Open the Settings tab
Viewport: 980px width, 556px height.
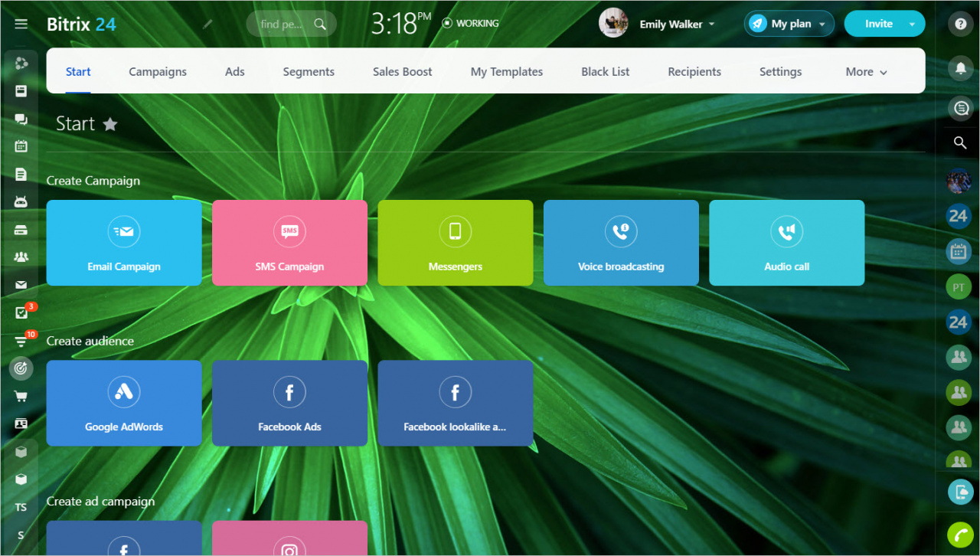point(781,71)
